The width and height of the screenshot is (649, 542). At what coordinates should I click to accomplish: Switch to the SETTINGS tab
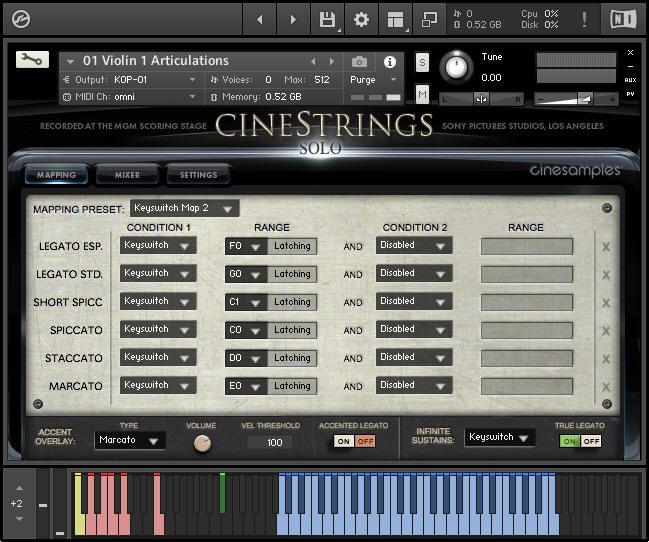coord(198,175)
